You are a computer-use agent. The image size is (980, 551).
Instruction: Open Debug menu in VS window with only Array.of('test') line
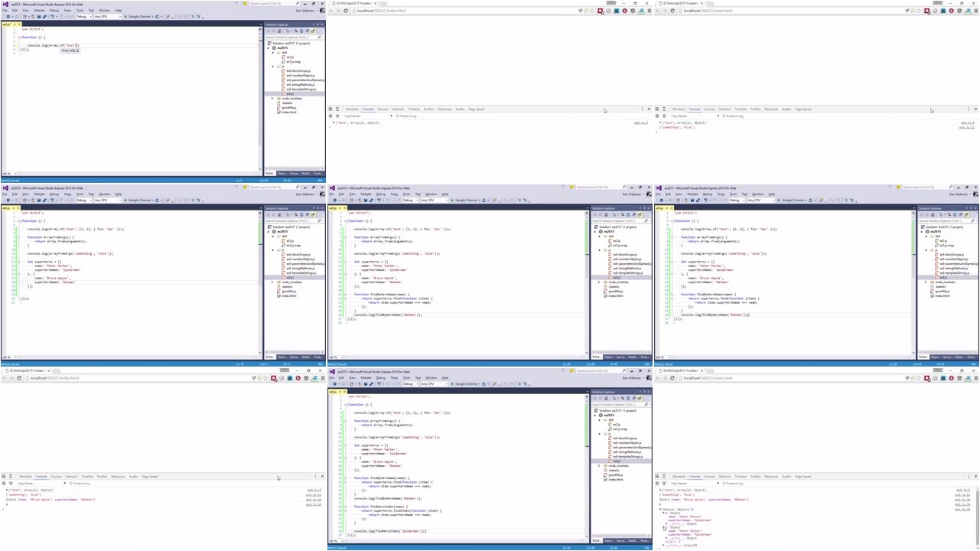[54, 11]
